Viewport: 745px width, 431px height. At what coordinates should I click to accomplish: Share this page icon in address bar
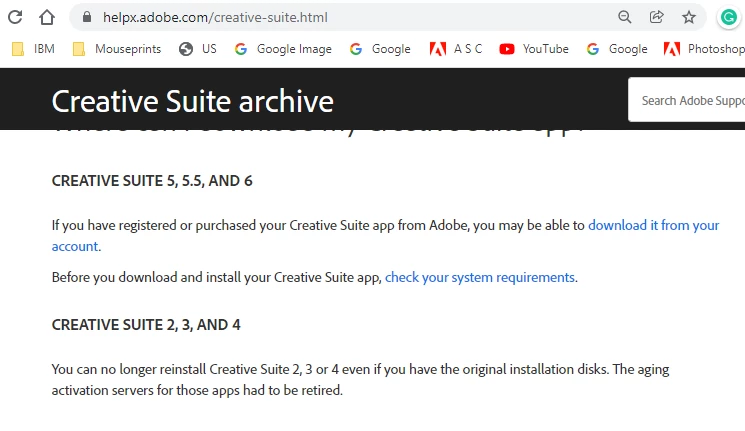[657, 17]
